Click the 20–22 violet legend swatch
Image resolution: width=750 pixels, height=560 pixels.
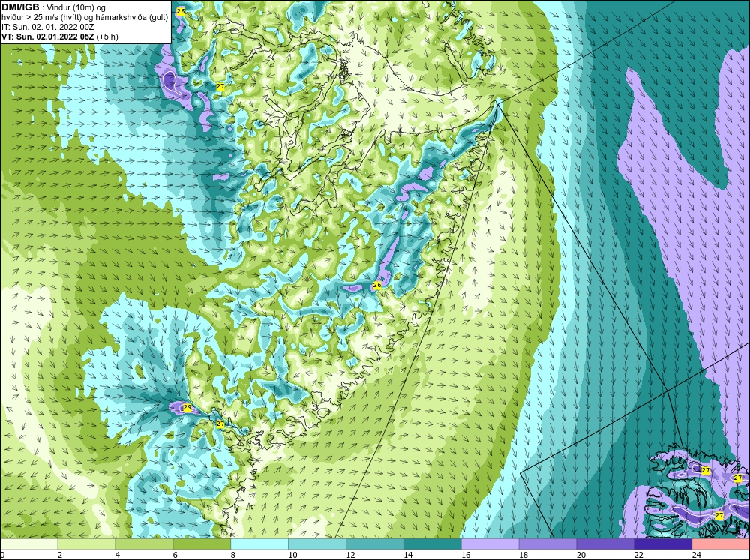(605, 544)
